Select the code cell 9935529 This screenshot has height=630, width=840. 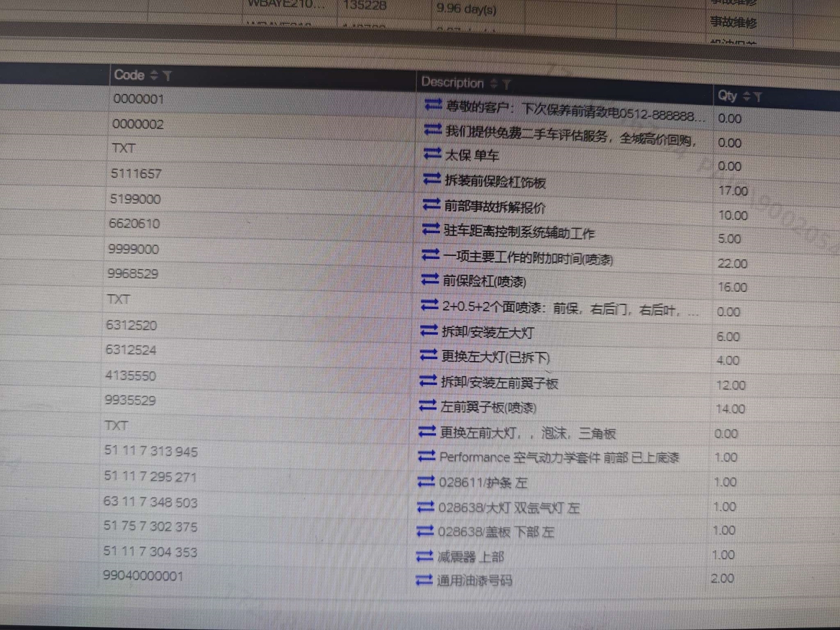pos(130,400)
